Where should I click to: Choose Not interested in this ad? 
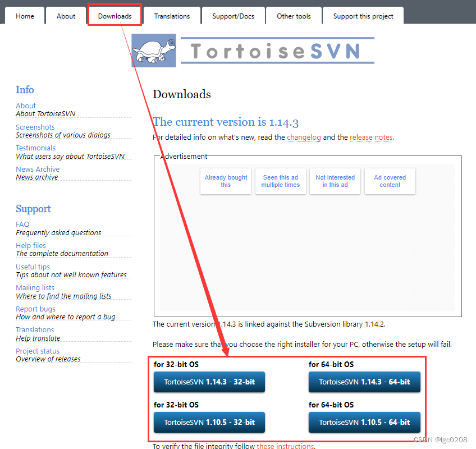(x=335, y=181)
